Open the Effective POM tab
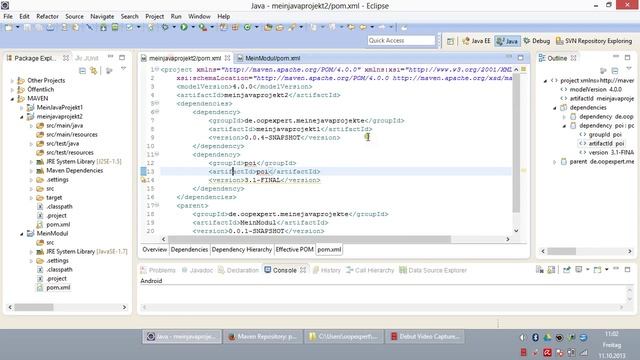The height and width of the screenshot is (360, 640). [294, 249]
